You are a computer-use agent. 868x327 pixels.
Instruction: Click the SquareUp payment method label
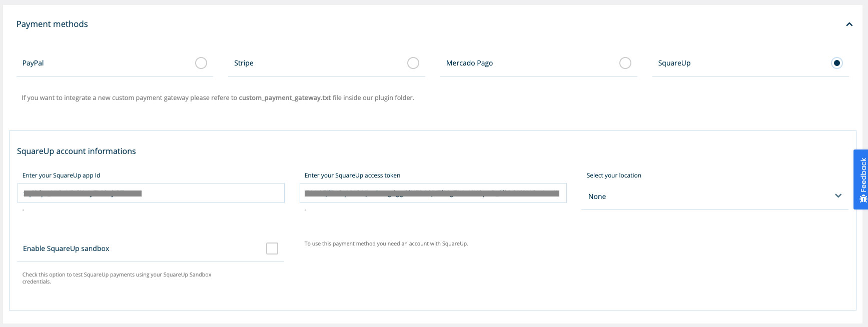pos(674,63)
